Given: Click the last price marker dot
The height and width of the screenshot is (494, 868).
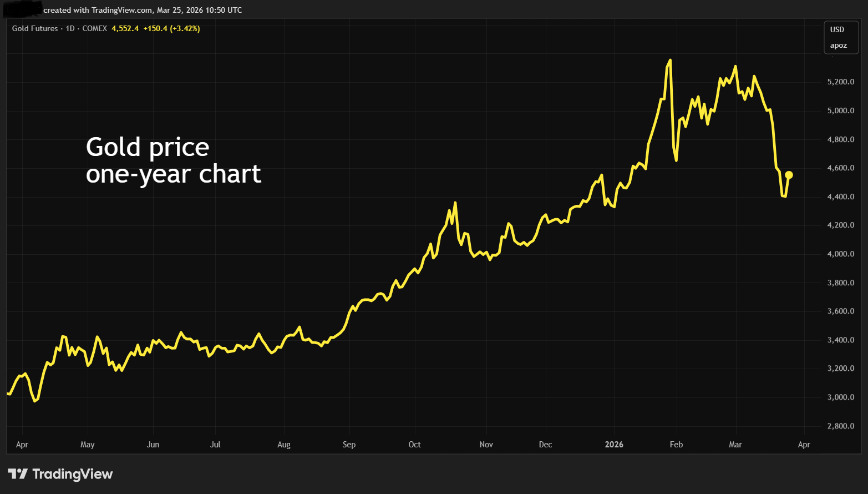Looking at the screenshot, I should click(x=788, y=175).
